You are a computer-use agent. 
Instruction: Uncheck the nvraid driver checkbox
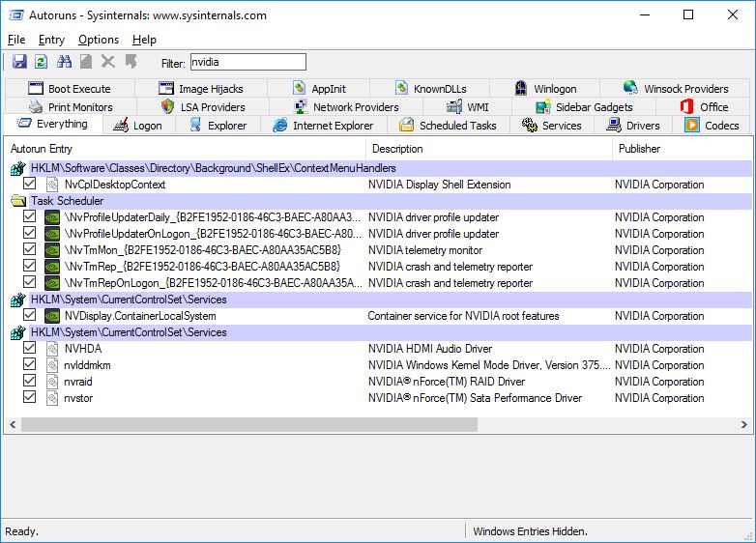coord(29,380)
